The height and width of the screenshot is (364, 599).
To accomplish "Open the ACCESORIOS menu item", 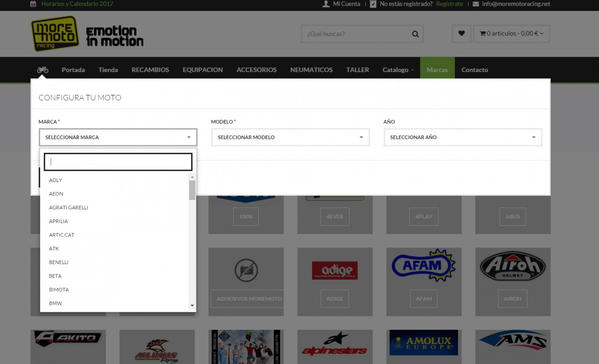I will click(256, 70).
